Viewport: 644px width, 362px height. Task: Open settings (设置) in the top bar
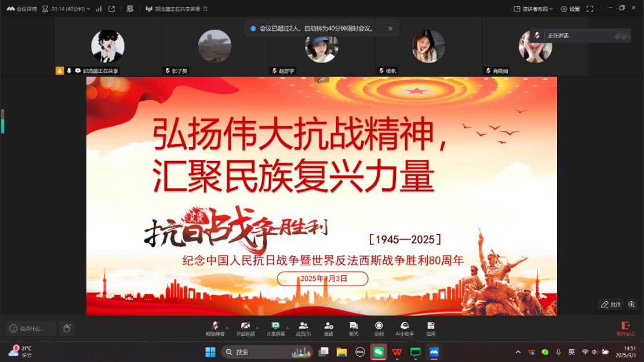570,9
